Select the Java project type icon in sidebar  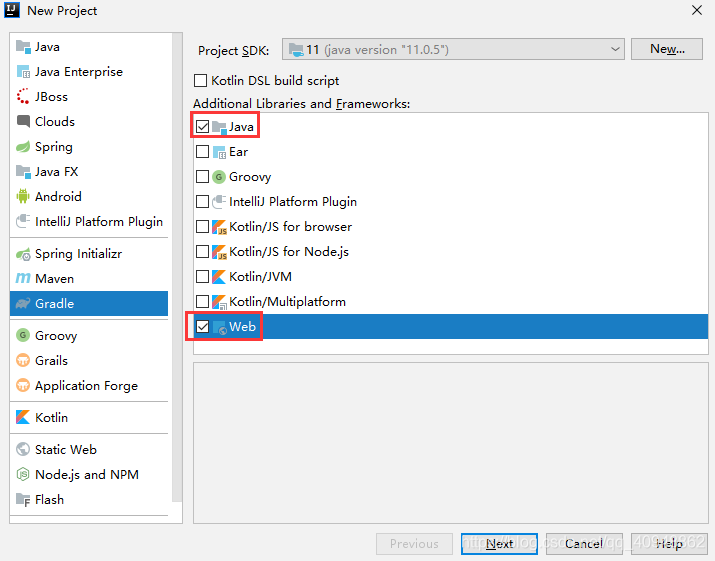(x=23, y=47)
